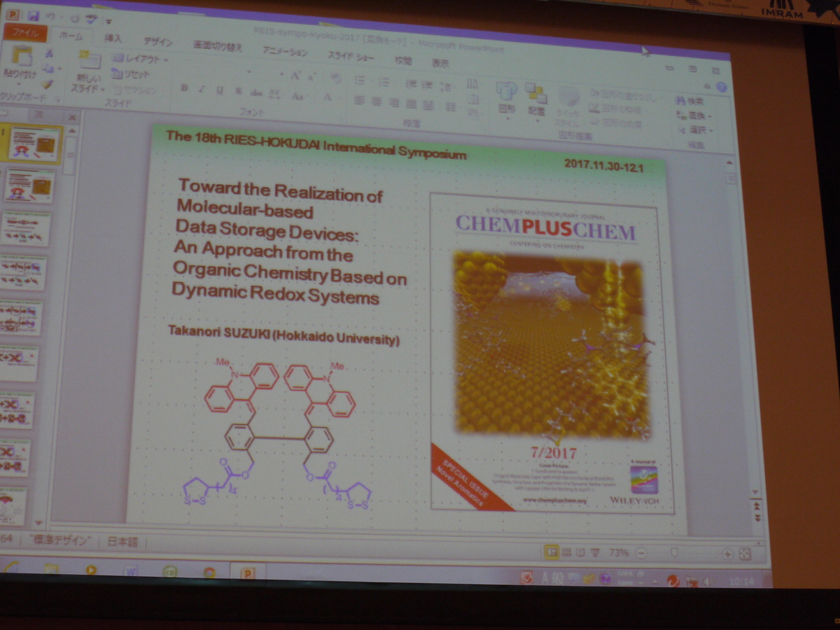
Task: Click the help question mark icon
Action: point(721,87)
